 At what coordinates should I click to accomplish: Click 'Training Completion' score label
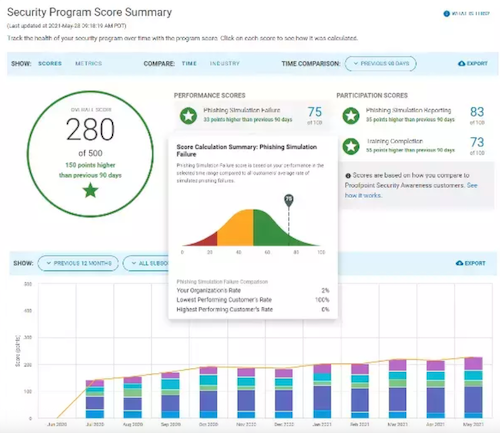pos(395,141)
